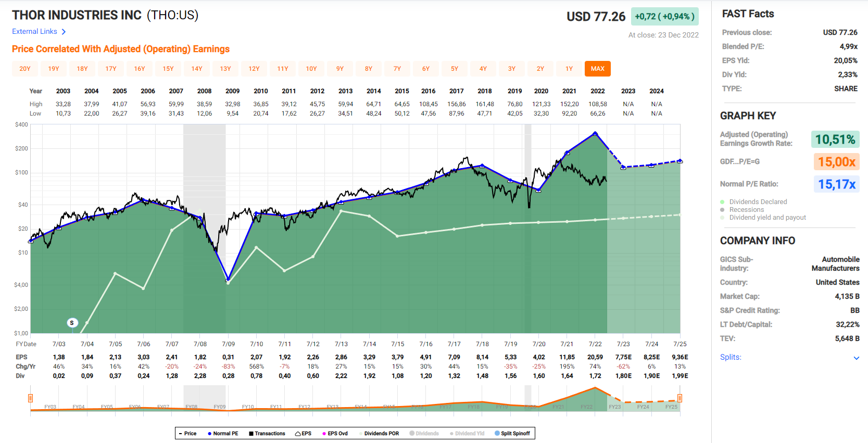The image size is (868, 443).
Task: Click the Low value 9,54
Action: (x=233, y=113)
